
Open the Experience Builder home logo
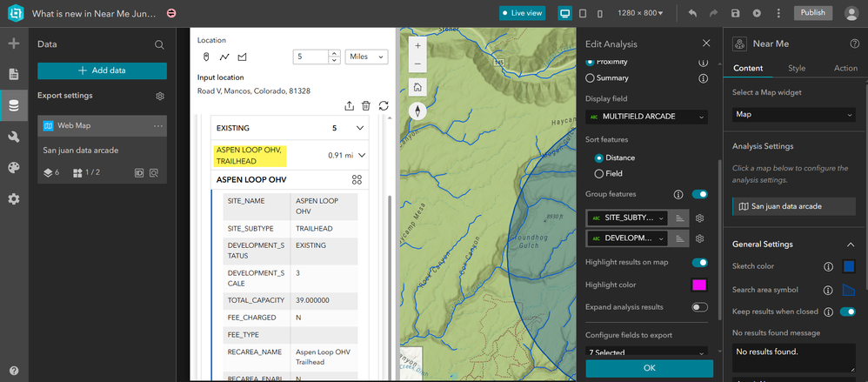[x=16, y=13]
